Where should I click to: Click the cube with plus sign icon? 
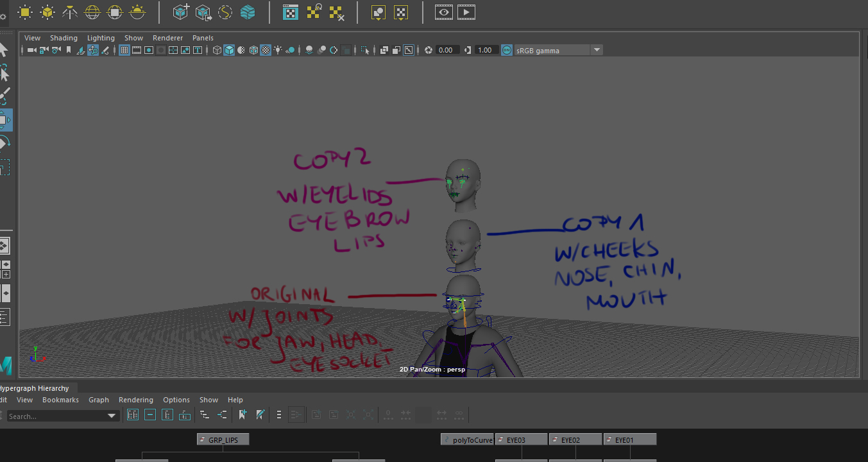[x=182, y=12]
